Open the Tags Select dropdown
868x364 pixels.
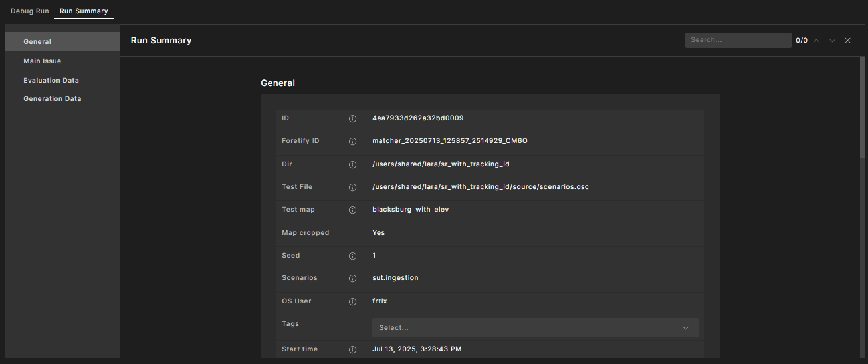525,328
